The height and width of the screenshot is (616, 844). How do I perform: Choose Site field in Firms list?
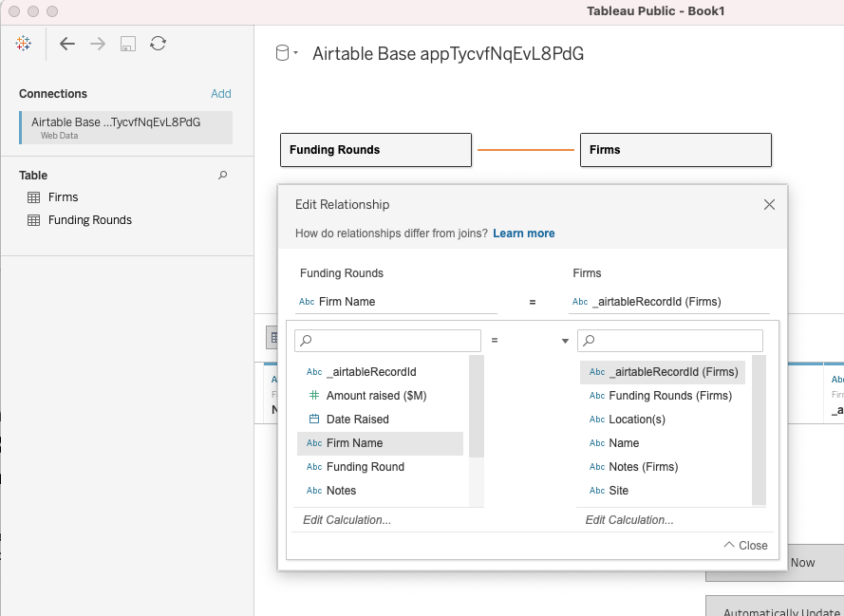(x=663, y=491)
